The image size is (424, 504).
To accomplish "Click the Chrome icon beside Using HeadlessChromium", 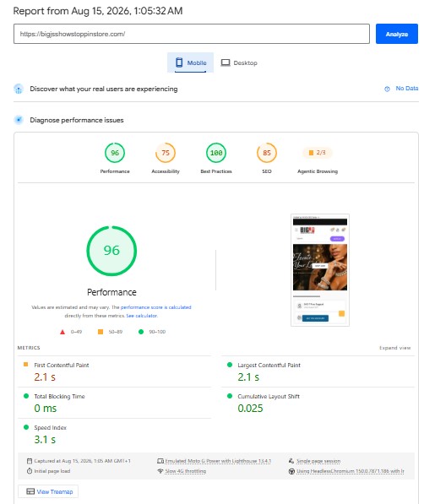I will point(291,471).
